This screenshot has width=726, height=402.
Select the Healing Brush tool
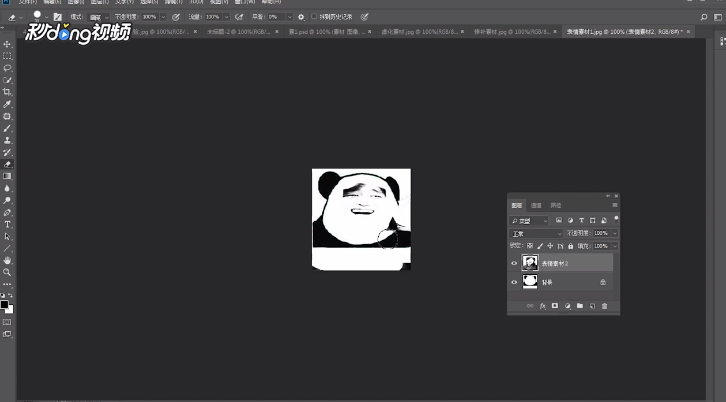pos(7,116)
